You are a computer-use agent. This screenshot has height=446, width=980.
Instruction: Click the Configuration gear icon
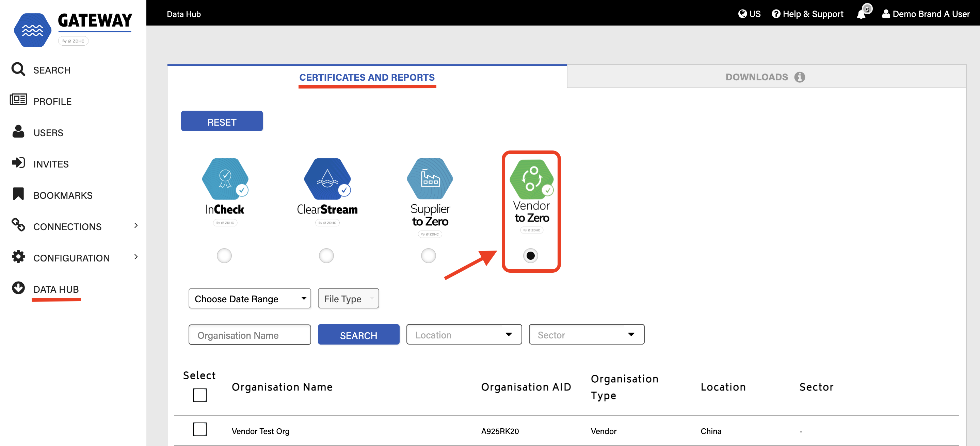tap(18, 256)
